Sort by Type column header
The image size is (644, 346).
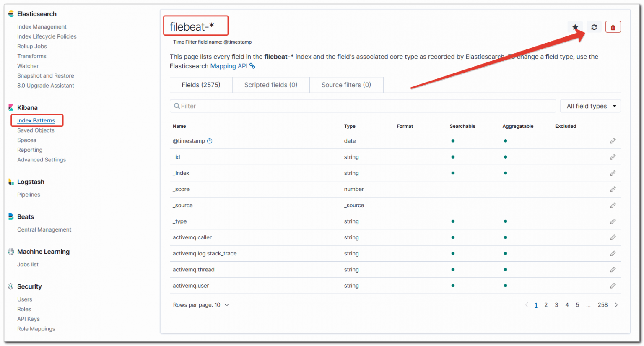pyautogui.click(x=350, y=126)
